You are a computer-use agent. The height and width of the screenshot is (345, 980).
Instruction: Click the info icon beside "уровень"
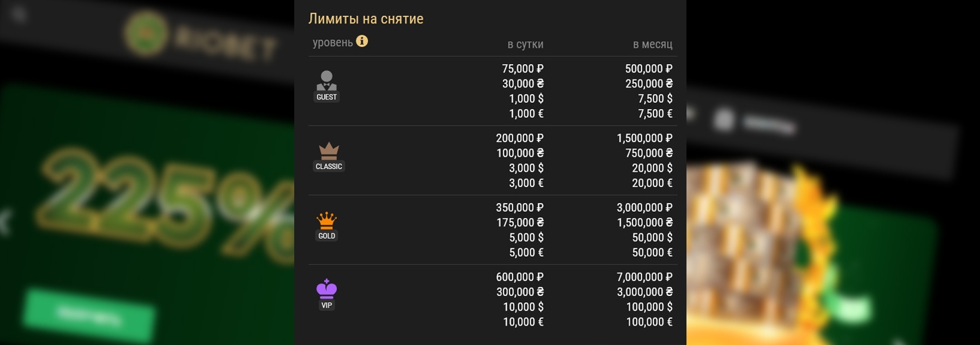362,41
